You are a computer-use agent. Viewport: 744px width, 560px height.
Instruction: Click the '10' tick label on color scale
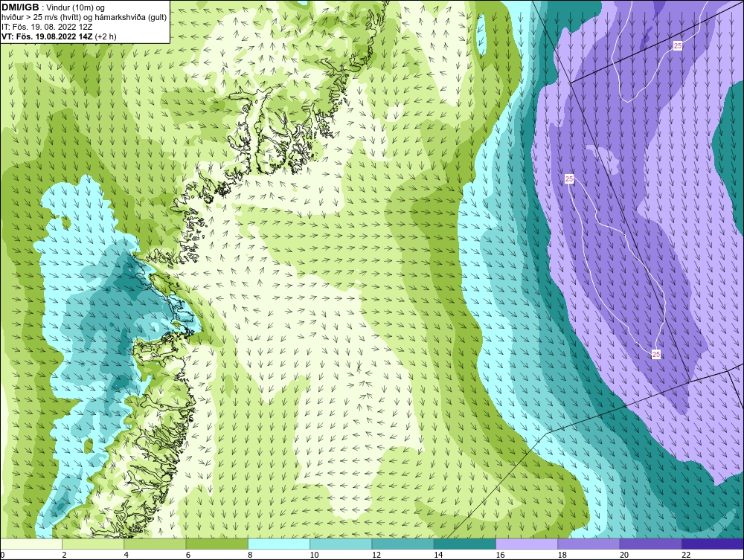(x=314, y=556)
